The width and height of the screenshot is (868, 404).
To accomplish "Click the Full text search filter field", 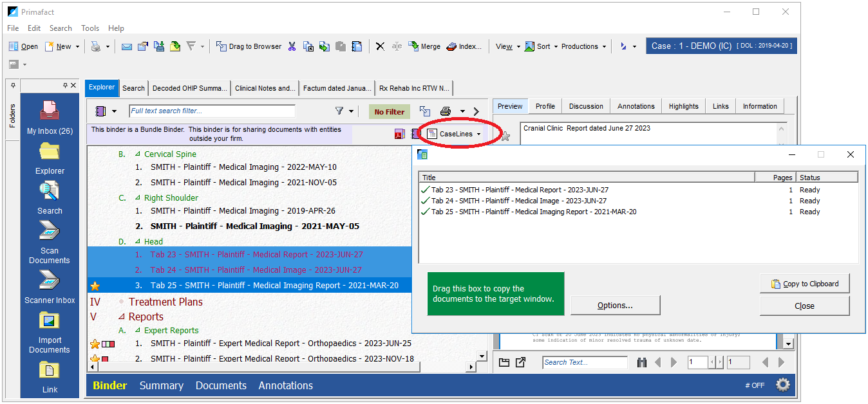I will coord(212,111).
